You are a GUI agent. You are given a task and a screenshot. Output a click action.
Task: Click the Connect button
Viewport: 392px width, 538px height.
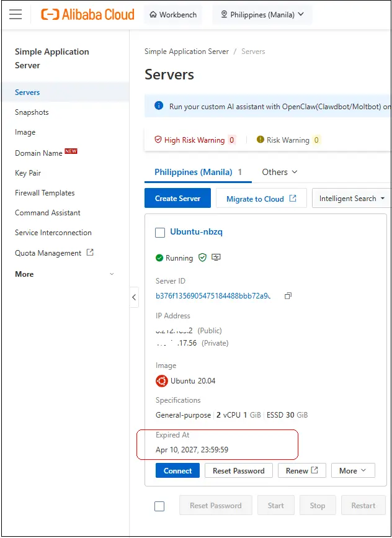pyautogui.click(x=177, y=471)
